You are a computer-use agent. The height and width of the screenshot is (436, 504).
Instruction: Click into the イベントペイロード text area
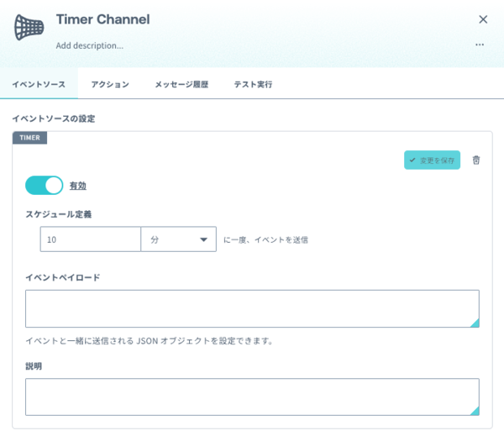click(252, 308)
